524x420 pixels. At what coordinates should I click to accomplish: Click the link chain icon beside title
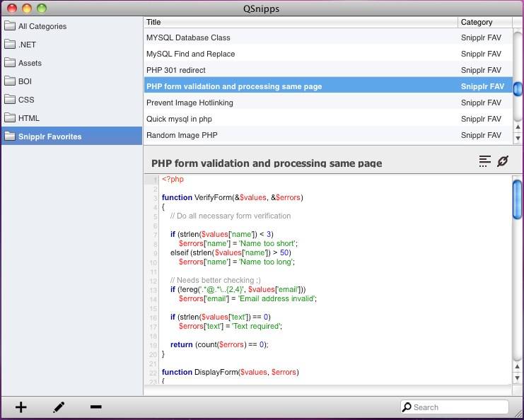pyautogui.click(x=503, y=161)
